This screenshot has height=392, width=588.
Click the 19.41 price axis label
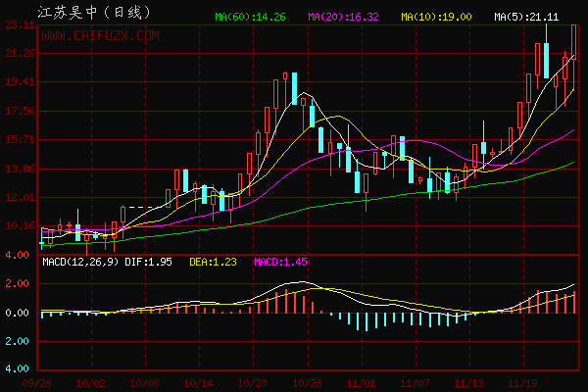[x=20, y=81]
